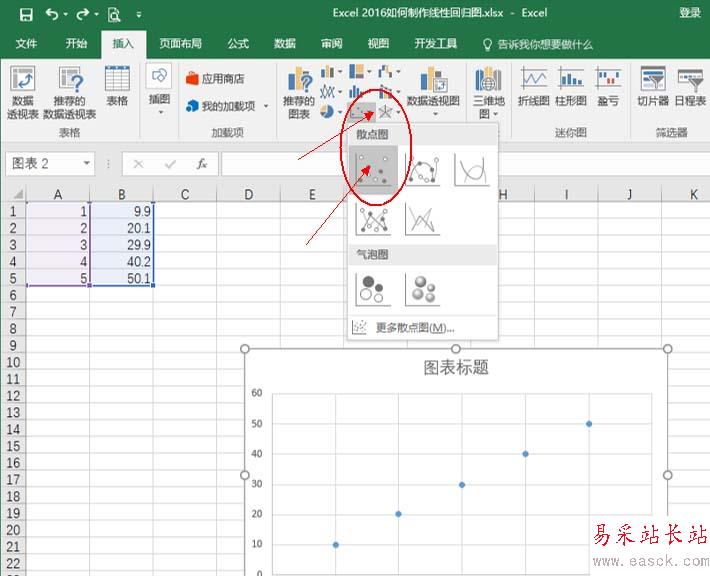Click the insert function fx button
Viewport: 710px width, 576px height.
point(201,164)
